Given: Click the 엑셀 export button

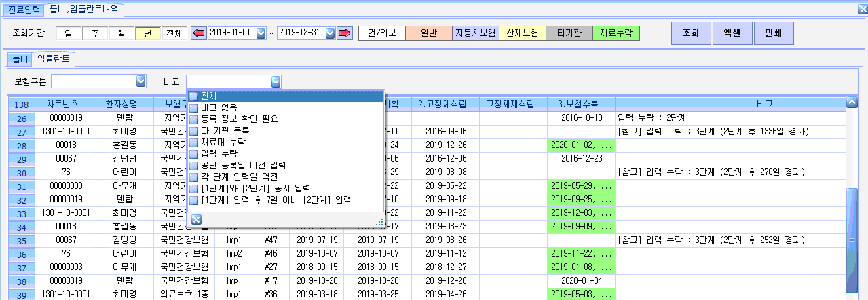Looking at the screenshot, I should click(732, 33).
